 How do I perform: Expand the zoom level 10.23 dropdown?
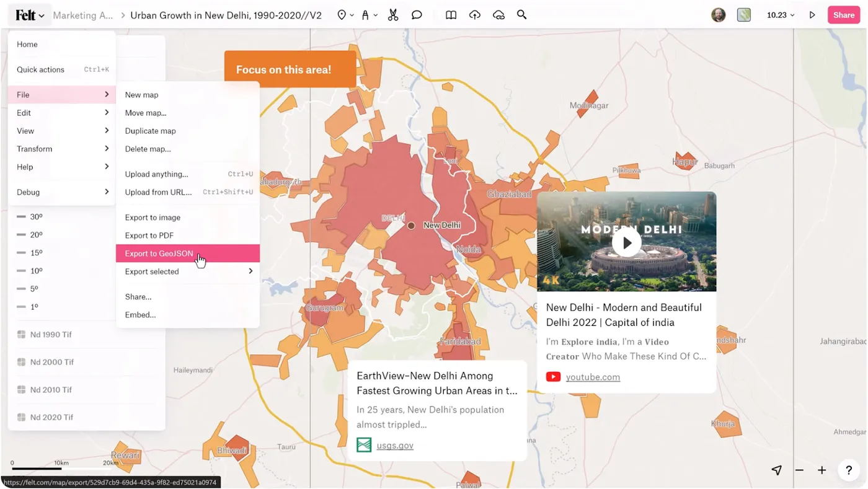click(781, 15)
